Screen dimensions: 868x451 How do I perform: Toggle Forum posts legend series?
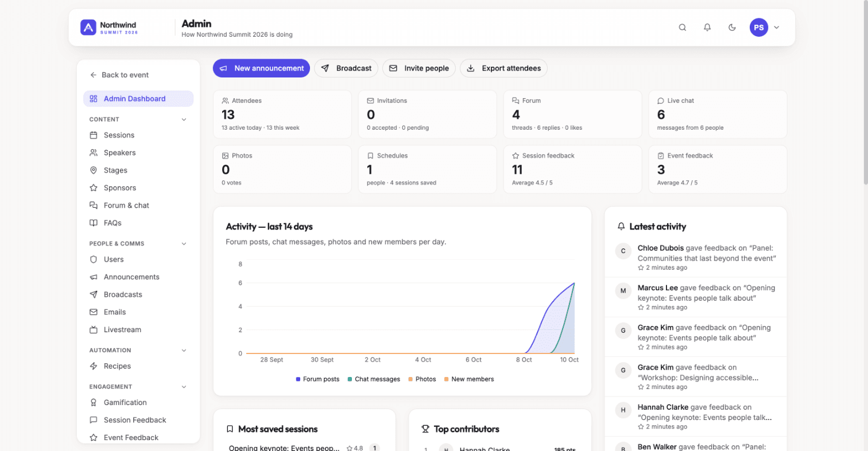317,379
